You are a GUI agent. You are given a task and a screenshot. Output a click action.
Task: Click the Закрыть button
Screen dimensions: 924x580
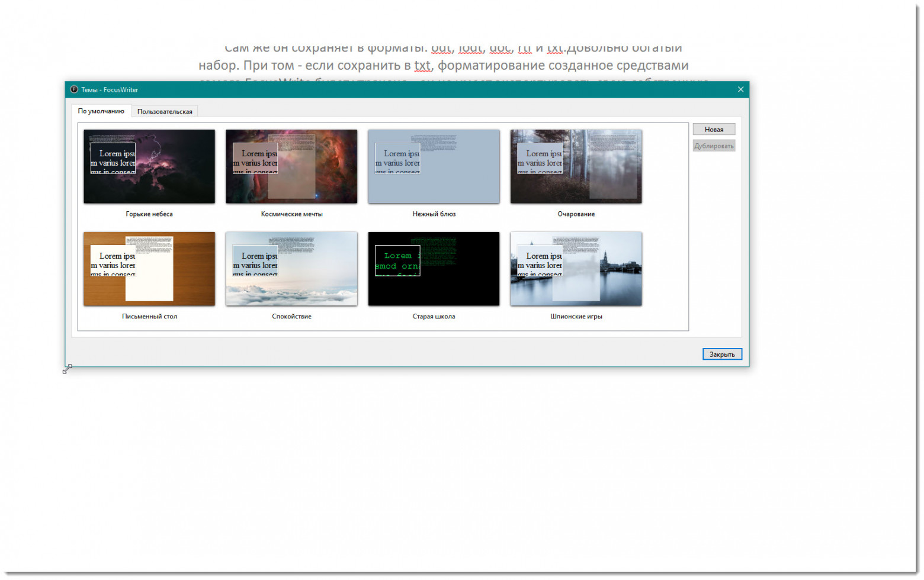pos(722,354)
